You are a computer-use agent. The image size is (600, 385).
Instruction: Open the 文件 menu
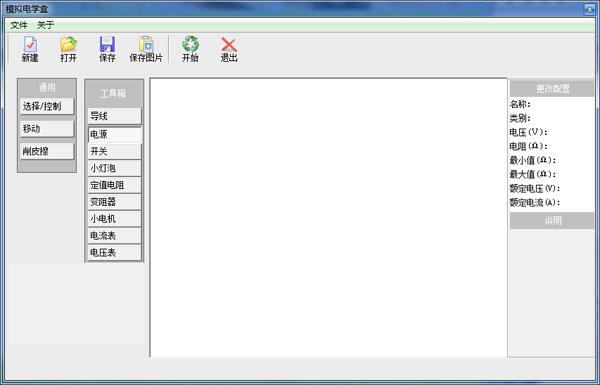click(x=19, y=25)
